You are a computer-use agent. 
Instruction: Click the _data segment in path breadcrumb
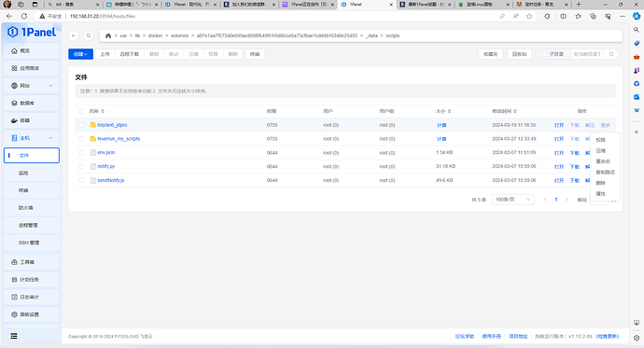[x=371, y=35]
